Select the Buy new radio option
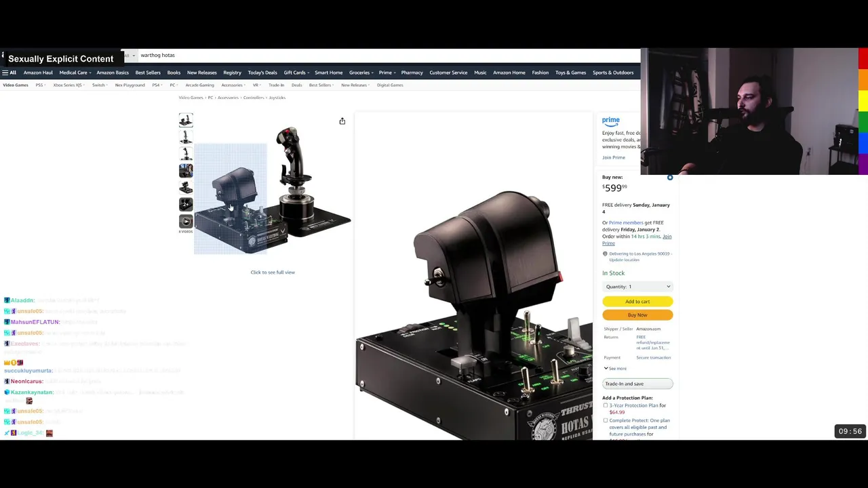Image resolution: width=868 pixels, height=488 pixels. pos(670,178)
